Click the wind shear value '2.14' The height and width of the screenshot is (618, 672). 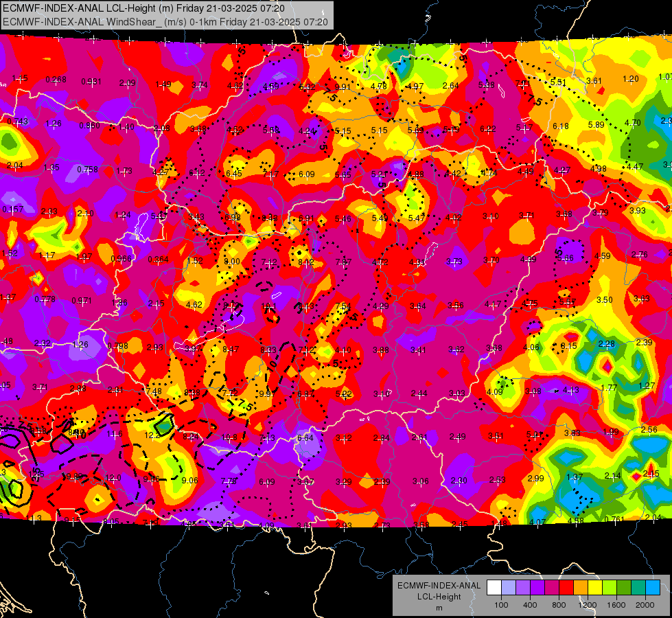click(x=612, y=475)
